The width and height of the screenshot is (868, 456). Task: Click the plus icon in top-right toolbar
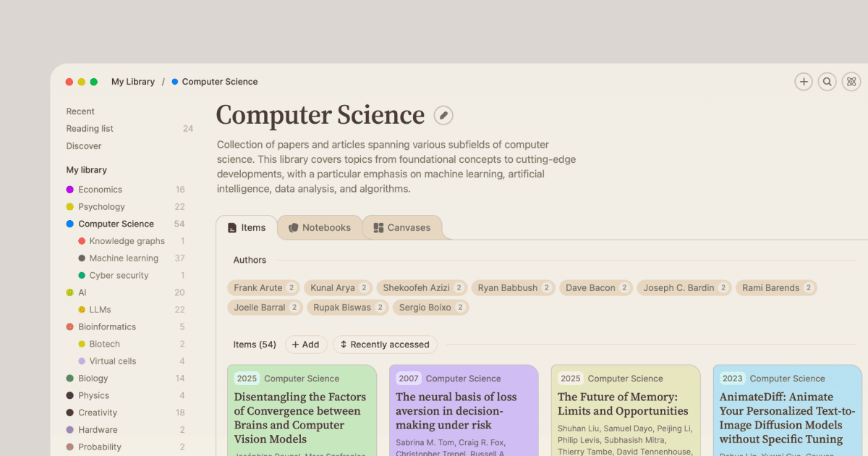(x=804, y=82)
